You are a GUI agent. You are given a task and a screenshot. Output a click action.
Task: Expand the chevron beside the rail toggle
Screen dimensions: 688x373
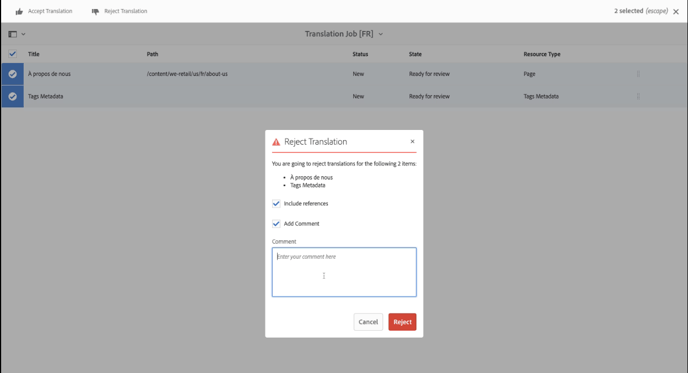[x=23, y=34]
